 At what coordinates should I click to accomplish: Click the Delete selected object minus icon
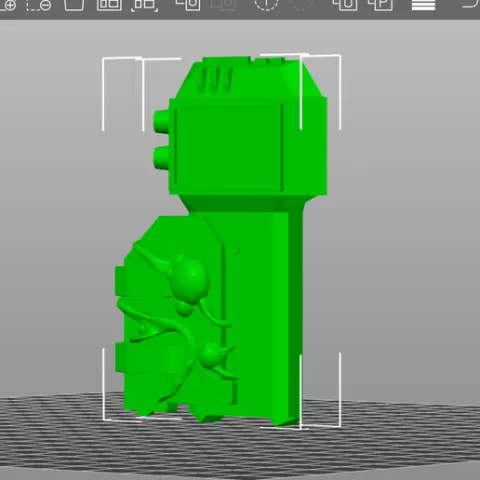(39, 4)
